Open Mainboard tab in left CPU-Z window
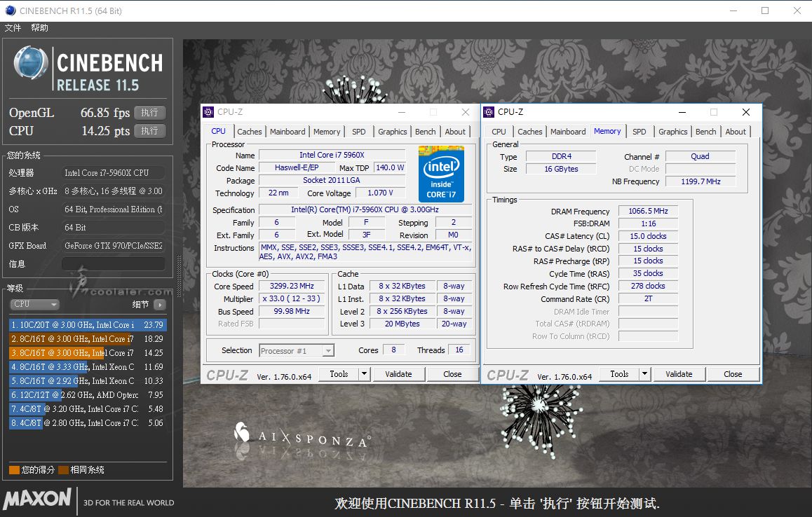 [287, 132]
